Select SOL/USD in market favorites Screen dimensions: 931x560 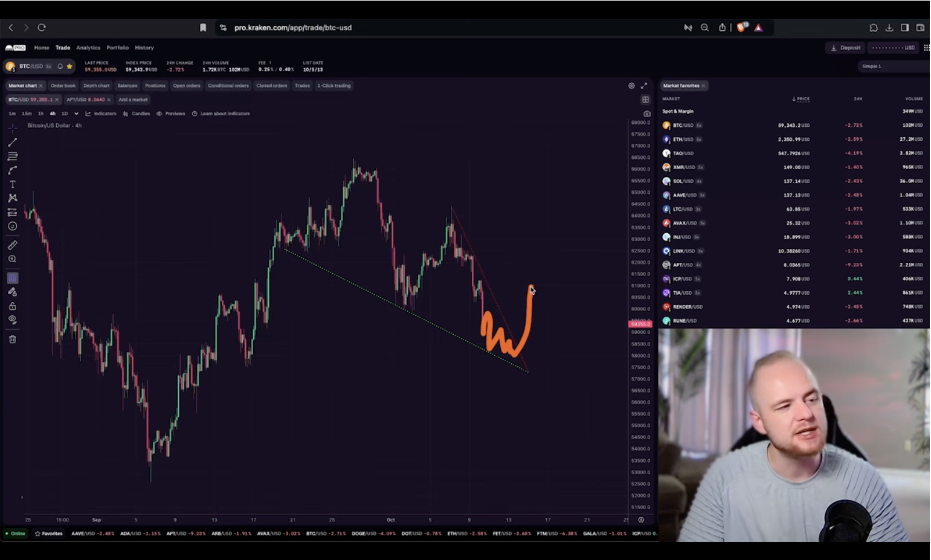[x=793, y=181]
